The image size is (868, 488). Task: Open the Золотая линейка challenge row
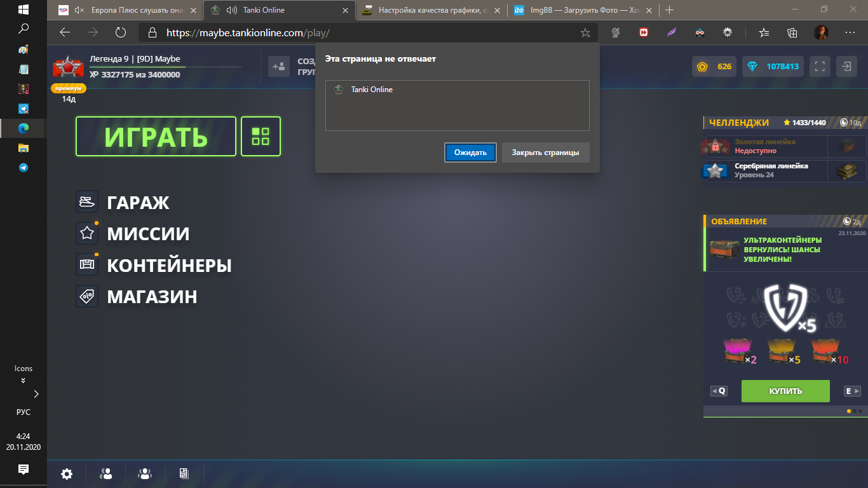pyautogui.click(x=784, y=146)
